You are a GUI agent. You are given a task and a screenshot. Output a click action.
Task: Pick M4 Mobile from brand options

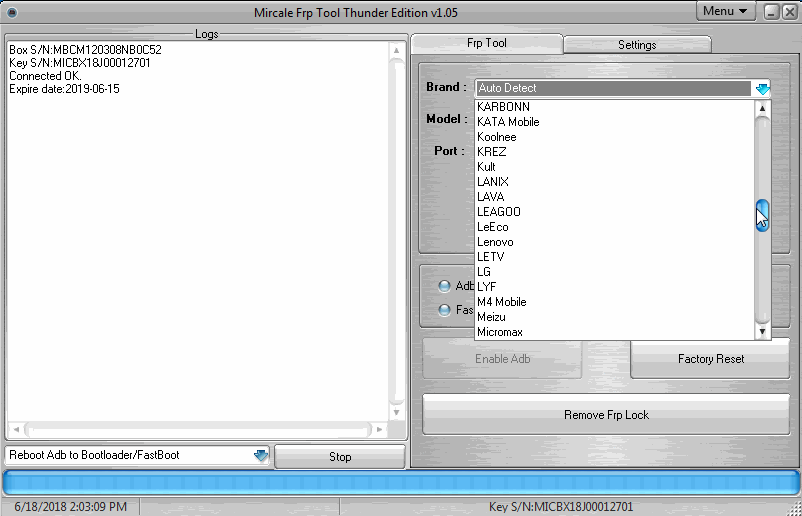point(615,302)
